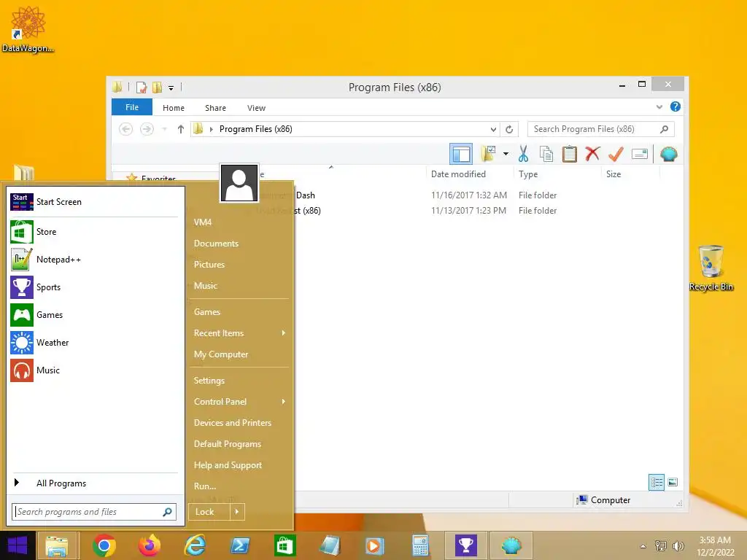Open the address bar history dropdown
Screen dimensions: 747x560
click(x=493, y=129)
